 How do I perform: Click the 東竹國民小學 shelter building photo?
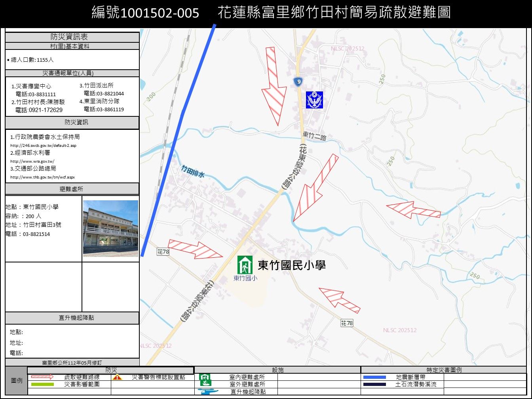110,228
